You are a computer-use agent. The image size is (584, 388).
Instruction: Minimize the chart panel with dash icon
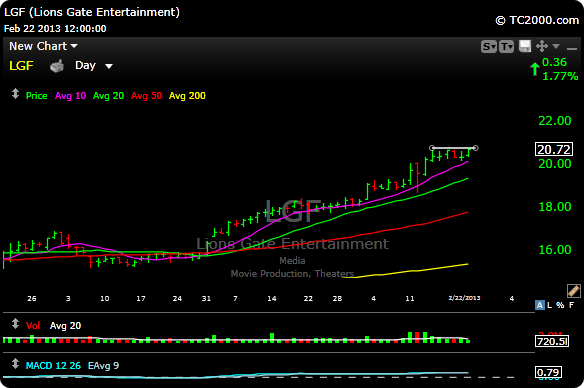pos(571,48)
